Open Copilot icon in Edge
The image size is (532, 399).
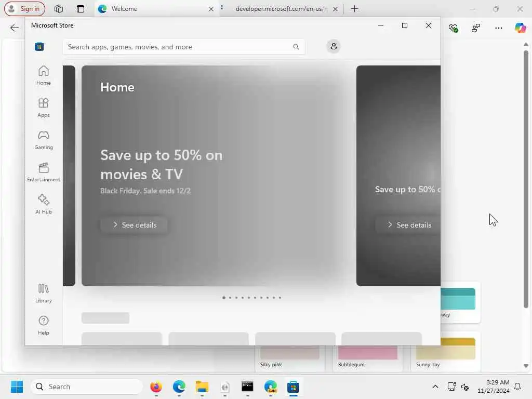[520, 28]
